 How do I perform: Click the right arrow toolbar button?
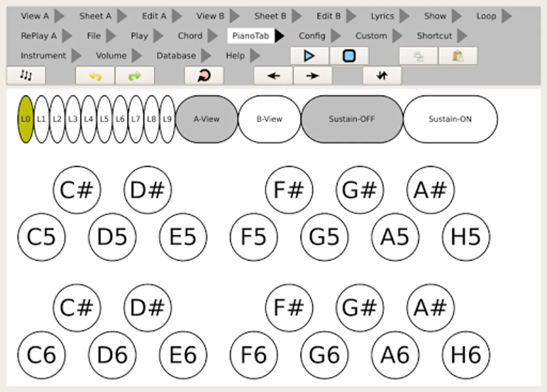(313, 75)
